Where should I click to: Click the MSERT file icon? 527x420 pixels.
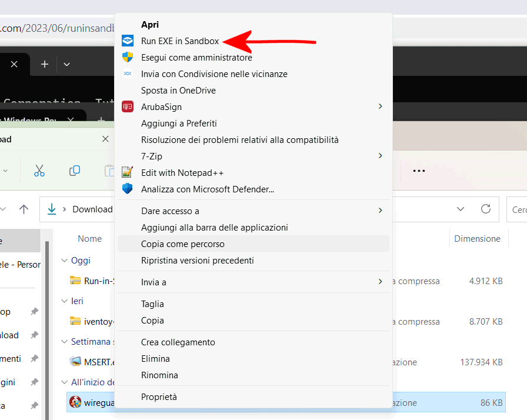pyautogui.click(x=75, y=362)
